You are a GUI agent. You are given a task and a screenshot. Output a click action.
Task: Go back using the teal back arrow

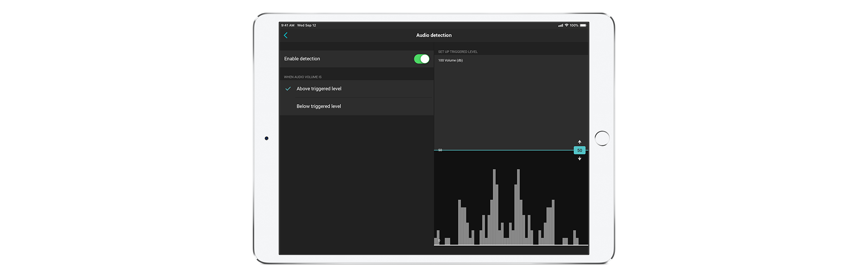(286, 35)
